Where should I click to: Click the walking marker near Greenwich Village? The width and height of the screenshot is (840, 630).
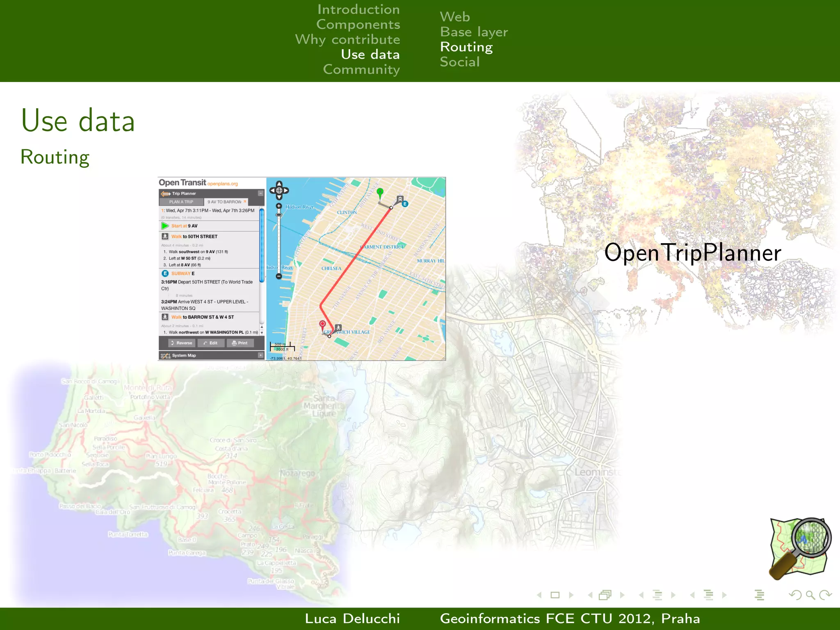(338, 328)
